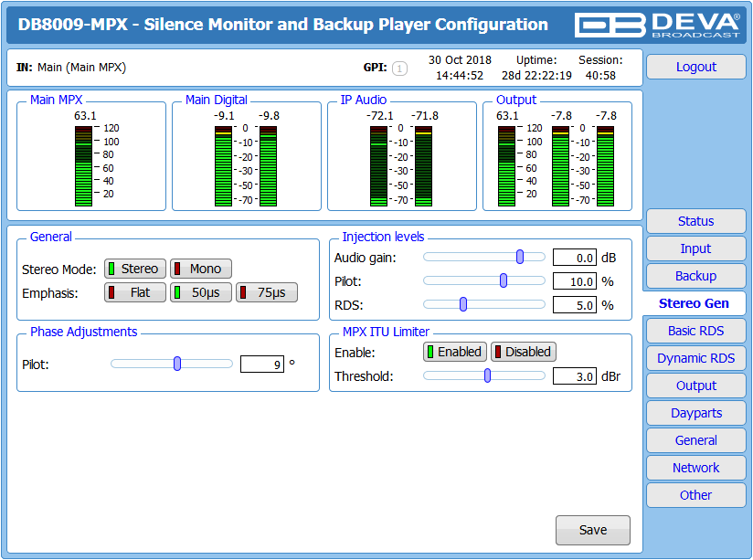Open the Dayparts page

(x=695, y=413)
